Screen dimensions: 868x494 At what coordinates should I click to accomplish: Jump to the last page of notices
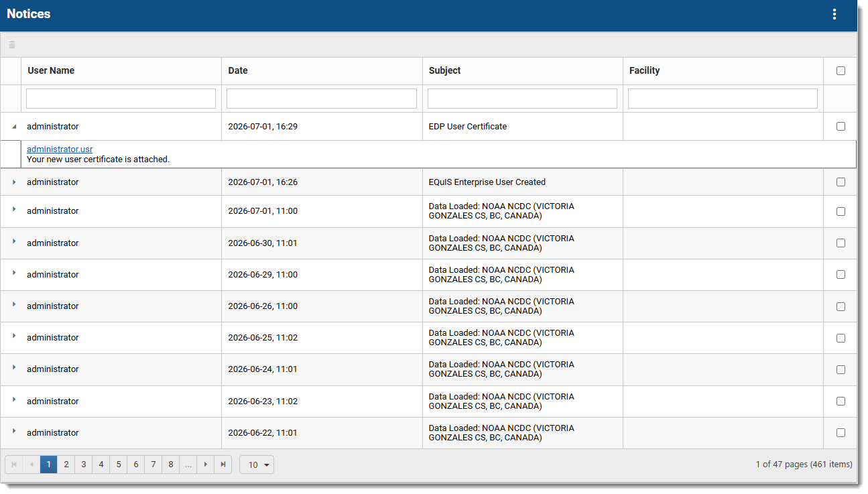(223, 465)
